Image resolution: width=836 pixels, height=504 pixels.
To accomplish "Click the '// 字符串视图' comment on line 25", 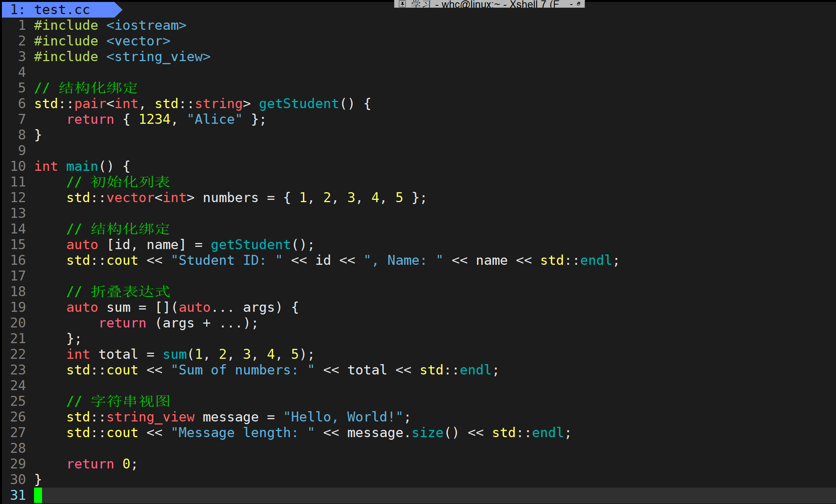I will (x=118, y=401).
